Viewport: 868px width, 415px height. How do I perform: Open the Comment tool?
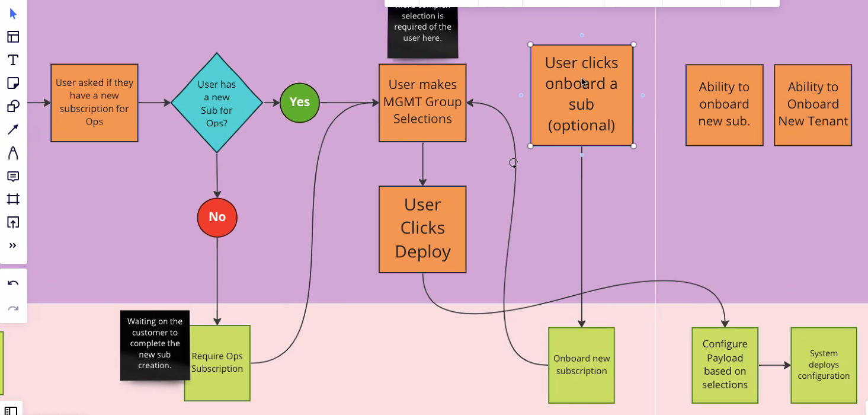click(13, 176)
